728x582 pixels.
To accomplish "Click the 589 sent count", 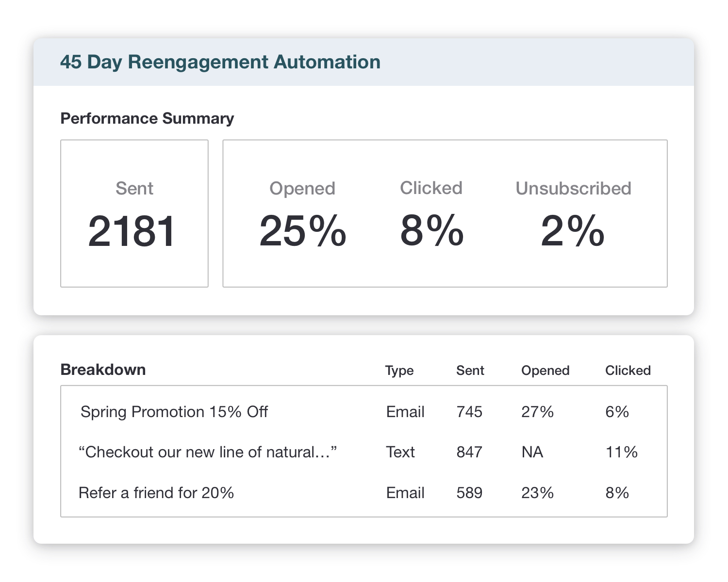I will (x=469, y=493).
